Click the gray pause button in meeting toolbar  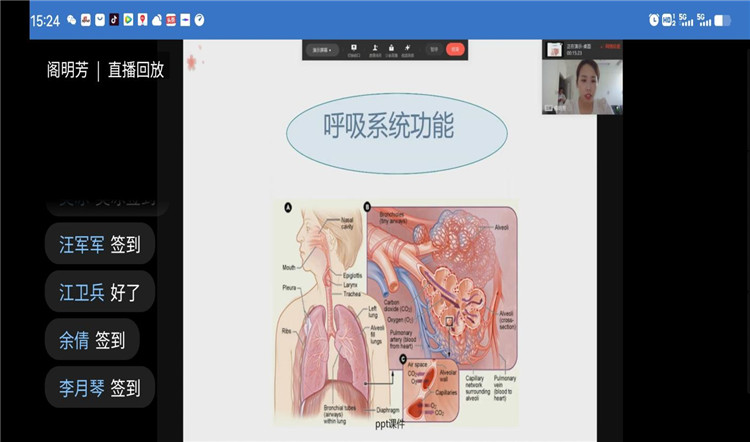[434, 49]
